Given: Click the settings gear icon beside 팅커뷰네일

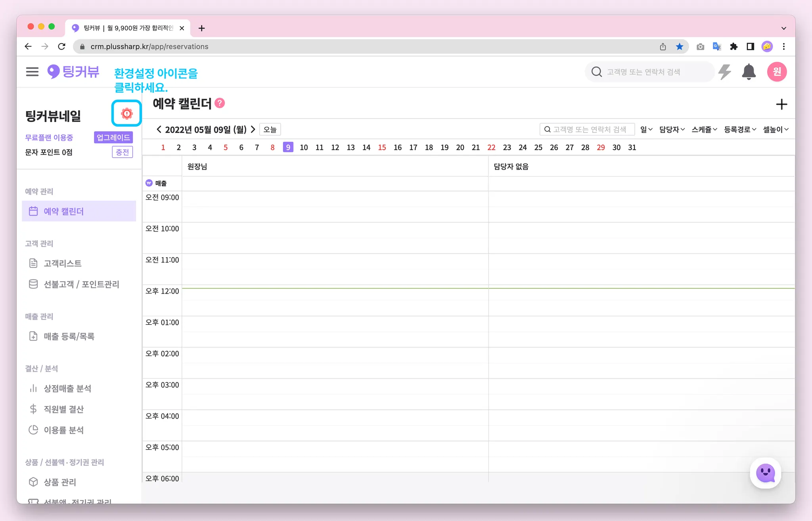Looking at the screenshot, I should pyautogui.click(x=126, y=114).
